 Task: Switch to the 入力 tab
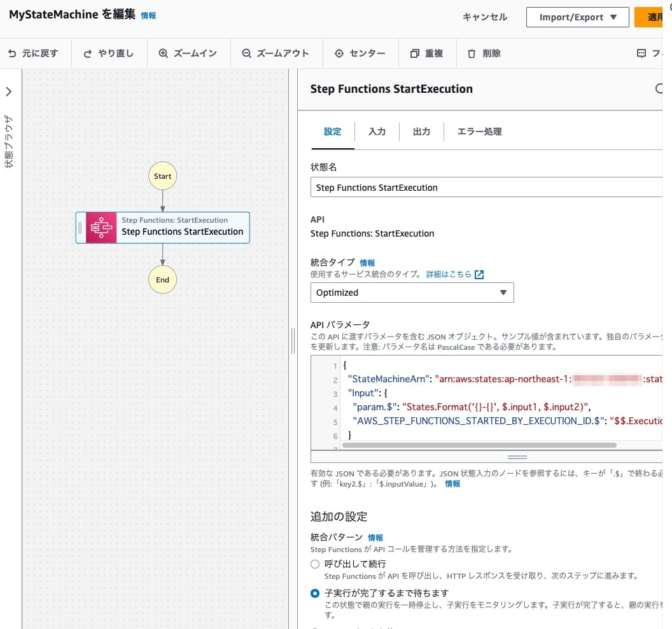click(x=377, y=132)
